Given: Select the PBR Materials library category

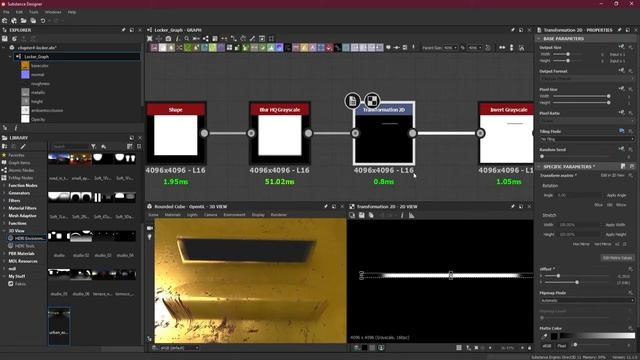Looking at the screenshot, I should tap(21, 253).
